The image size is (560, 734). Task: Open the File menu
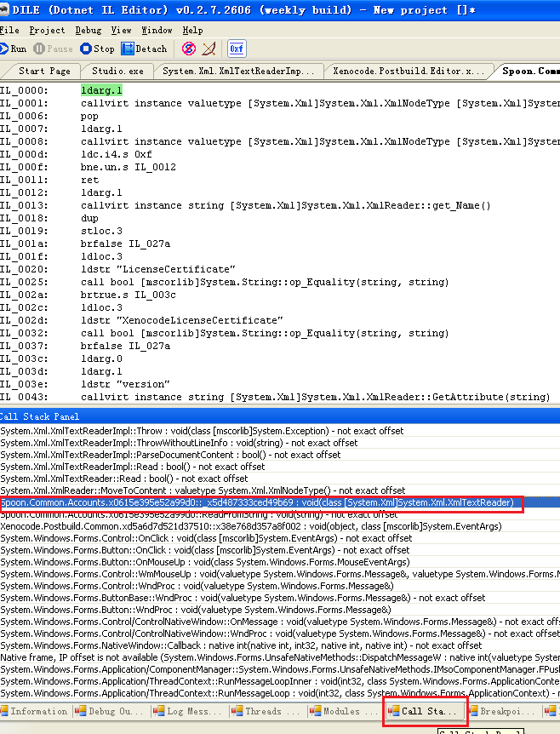coord(9,30)
